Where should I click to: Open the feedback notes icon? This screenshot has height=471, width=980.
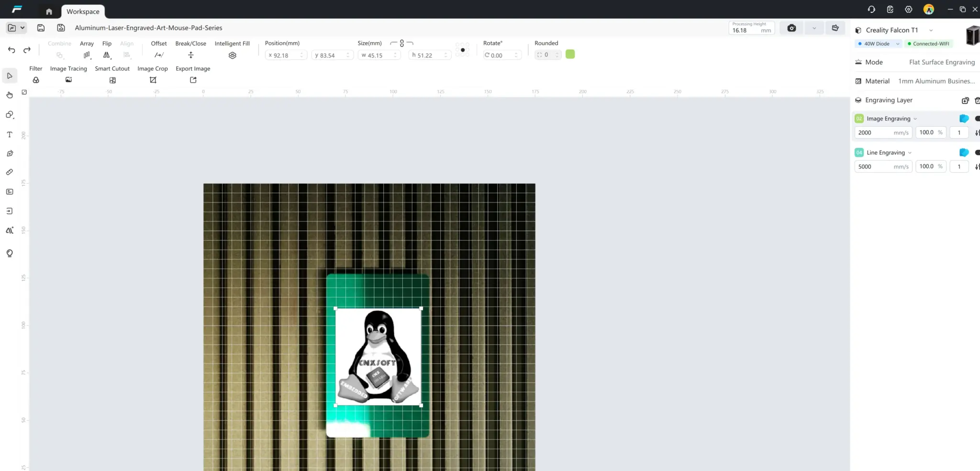click(890, 10)
